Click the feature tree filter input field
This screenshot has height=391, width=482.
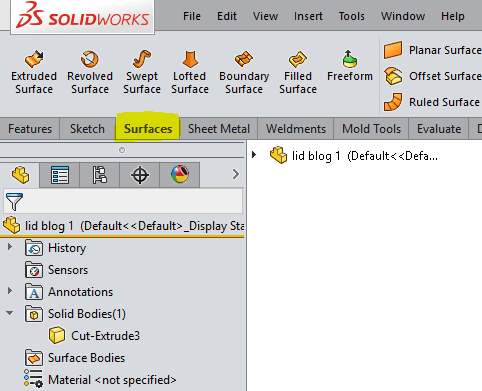click(x=123, y=201)
